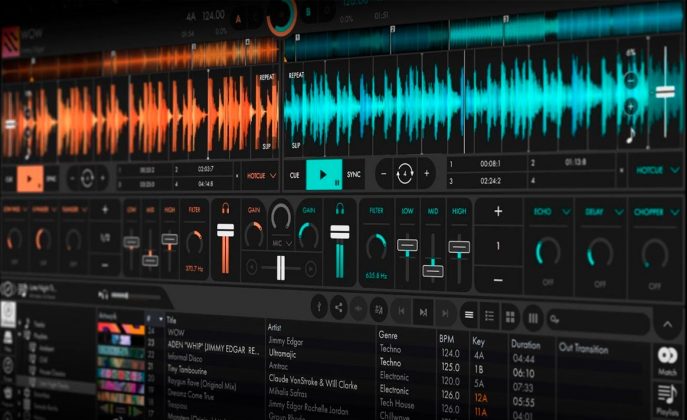687x420 pixels.
Task: Open the MIC dropdown under master knob
Action: point(282,243)
